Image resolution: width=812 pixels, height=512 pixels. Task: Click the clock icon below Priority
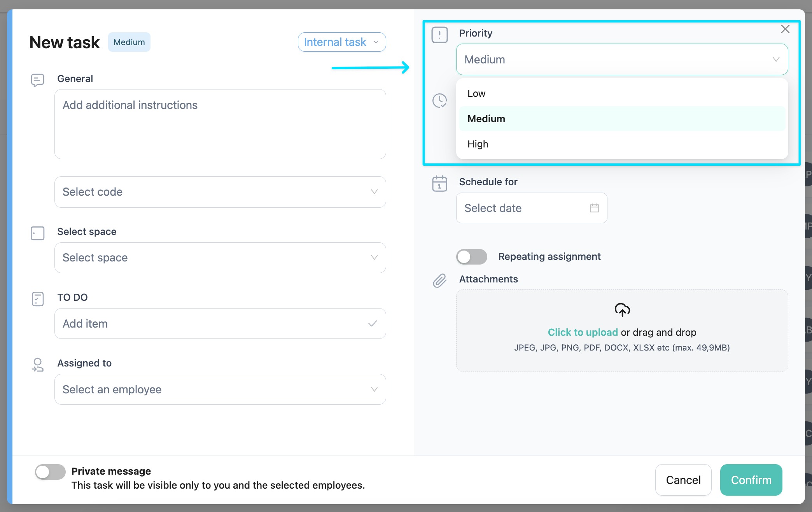pyautogui.click(x=439, y=101)
